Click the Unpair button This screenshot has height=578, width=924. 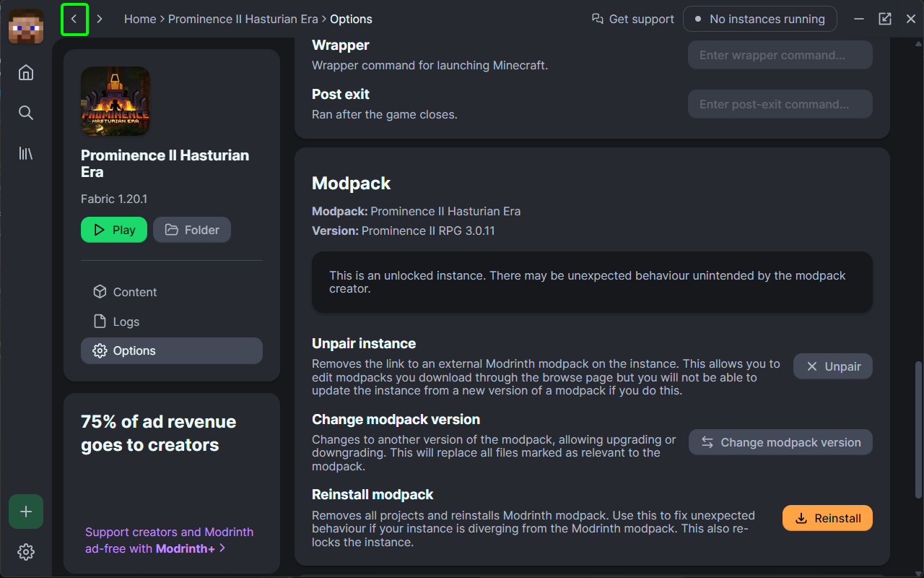tap(833, 366)
